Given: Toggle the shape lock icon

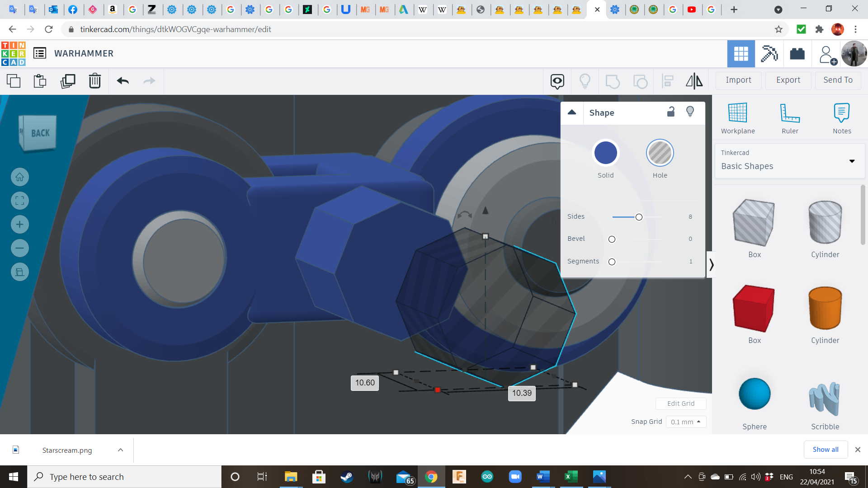Looking at the screenshot, I should 671,112.
